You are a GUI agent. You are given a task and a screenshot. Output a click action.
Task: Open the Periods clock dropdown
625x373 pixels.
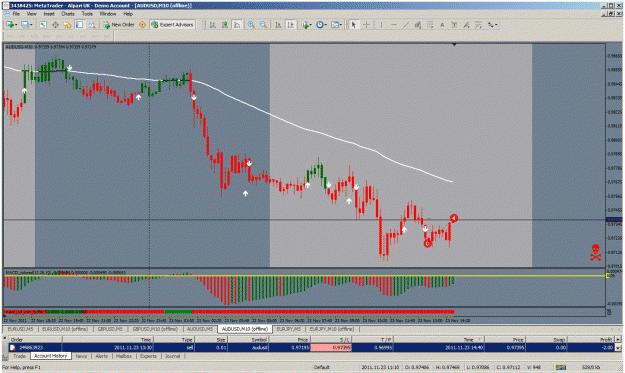point(321,25)
